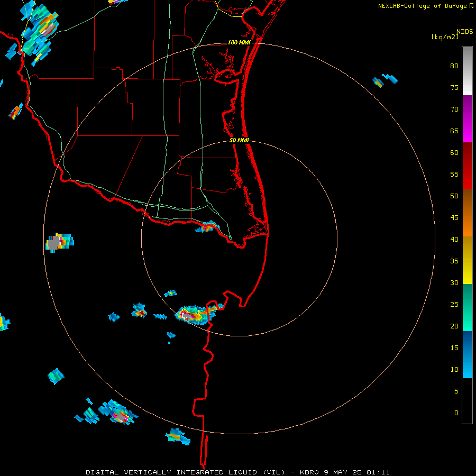Click the scale value 65
The image size is (476, 476).
coord(454,131)
